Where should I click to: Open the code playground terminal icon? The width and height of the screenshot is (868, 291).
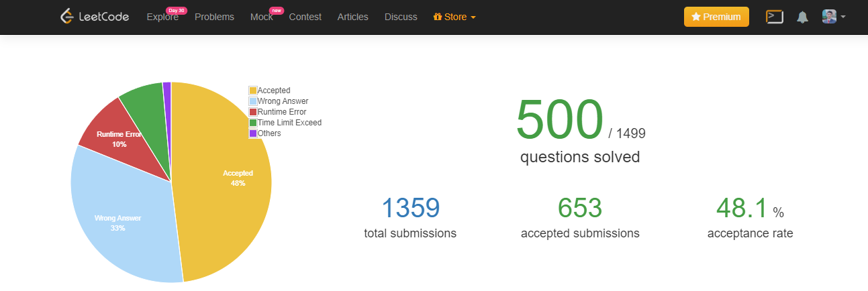775,17
